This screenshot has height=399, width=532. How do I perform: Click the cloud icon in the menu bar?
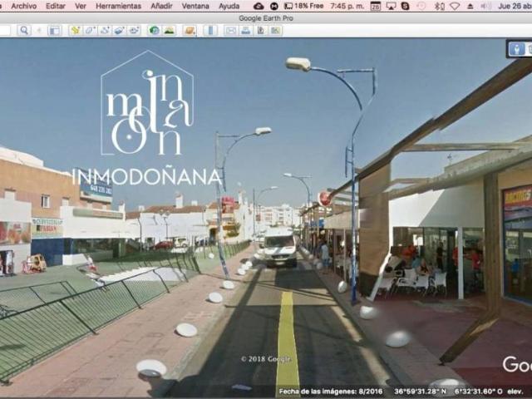[259, 6]
